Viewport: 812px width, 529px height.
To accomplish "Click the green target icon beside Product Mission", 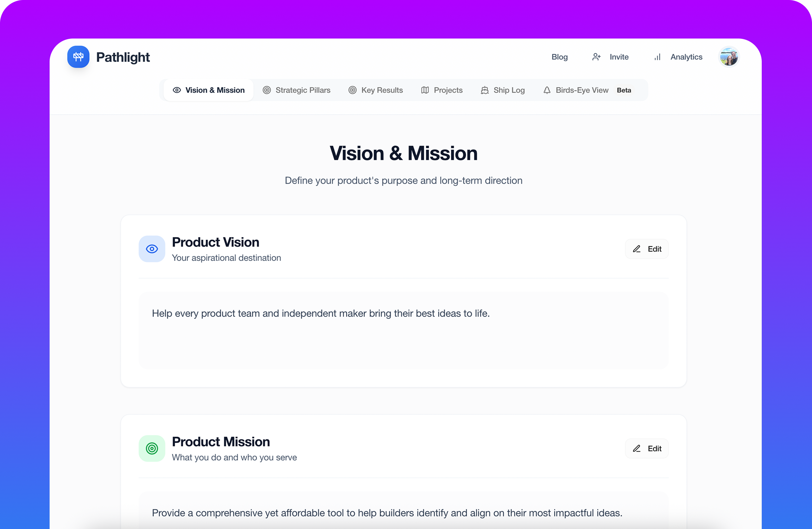I will pos(152,448).
